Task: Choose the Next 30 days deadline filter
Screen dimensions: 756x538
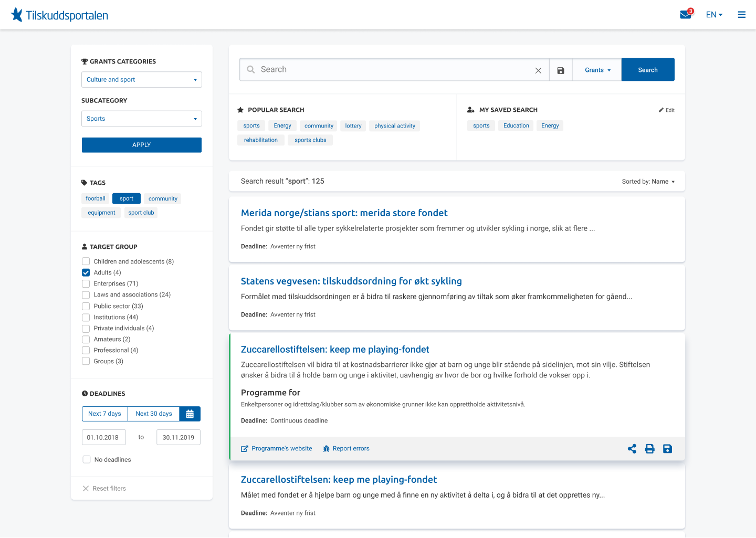Action: click(154, 414)
